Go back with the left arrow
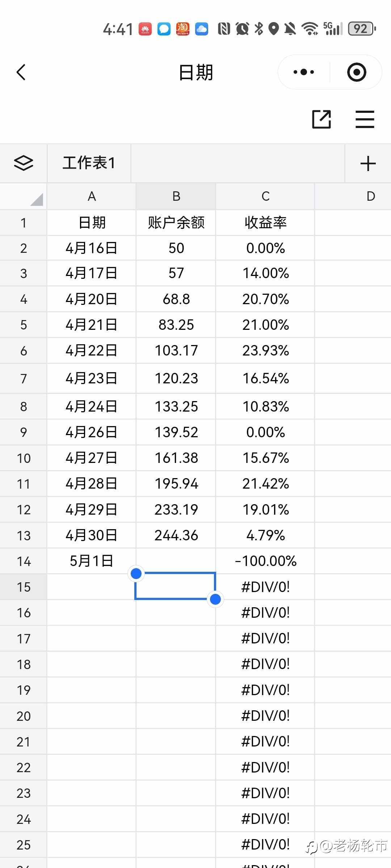The height and width of the screenshot is (868, 391). click(x=21, y=72)
